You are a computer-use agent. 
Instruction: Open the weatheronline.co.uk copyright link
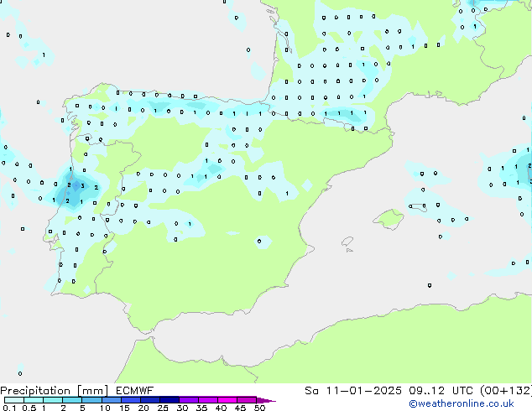click(x=461, y=403)
